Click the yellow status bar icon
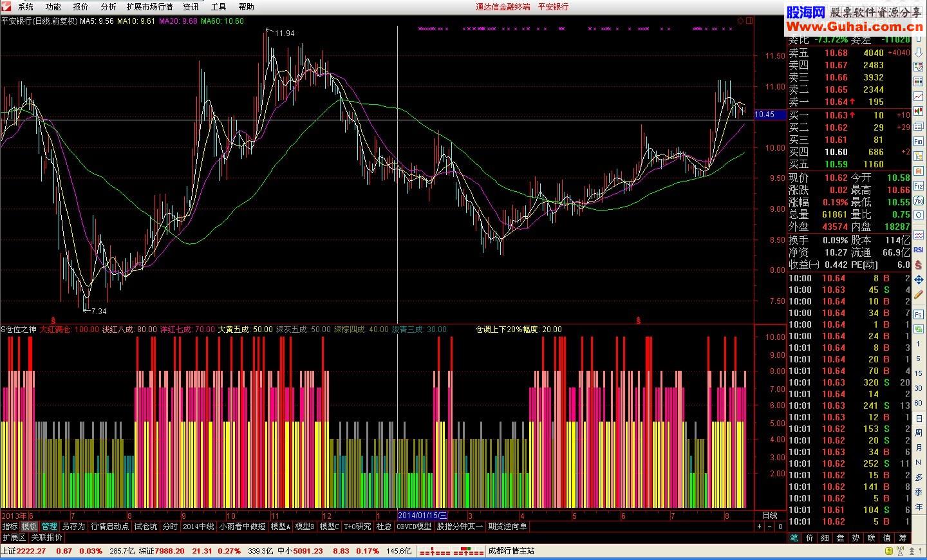 point(889,551)
